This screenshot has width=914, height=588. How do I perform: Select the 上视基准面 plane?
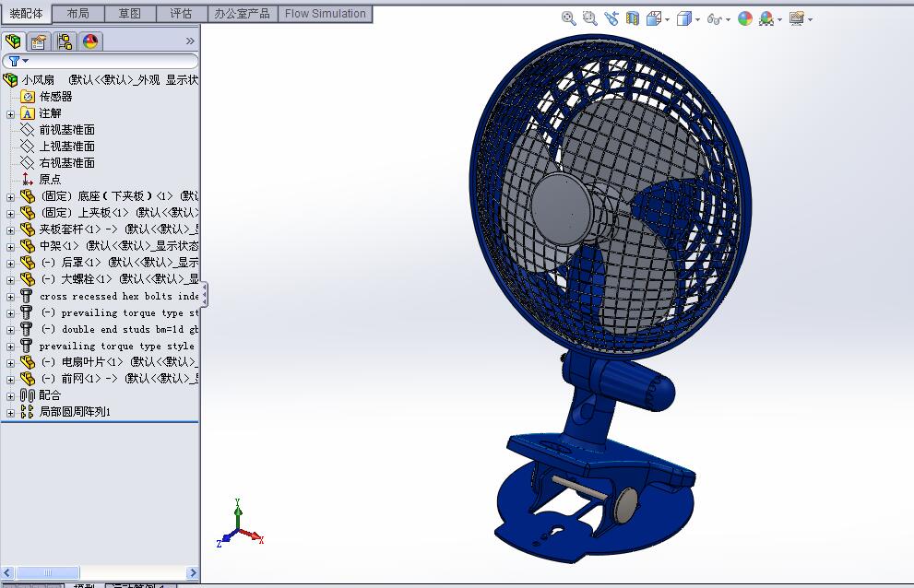[67, 147]
